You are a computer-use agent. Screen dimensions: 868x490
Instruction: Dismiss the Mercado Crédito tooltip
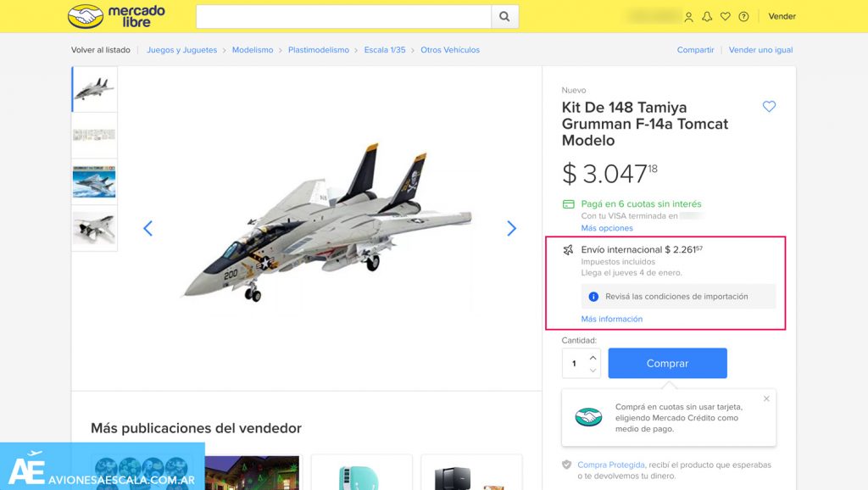(x=766, y=398)
